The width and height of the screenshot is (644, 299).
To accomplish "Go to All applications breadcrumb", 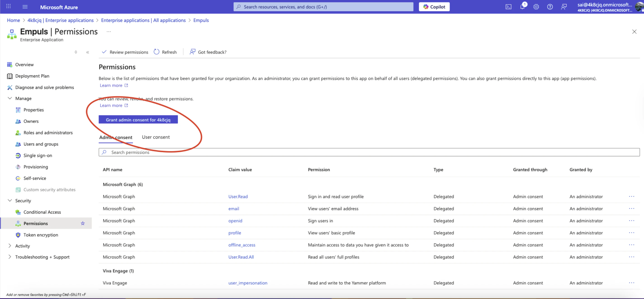I will 143,21.
